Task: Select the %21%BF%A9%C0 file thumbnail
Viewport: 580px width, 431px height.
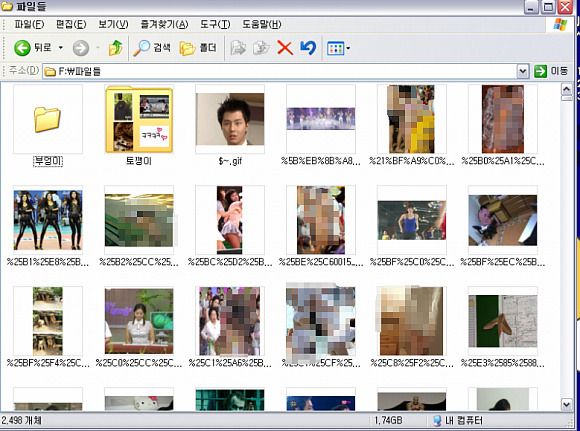Action: [412, 119]
